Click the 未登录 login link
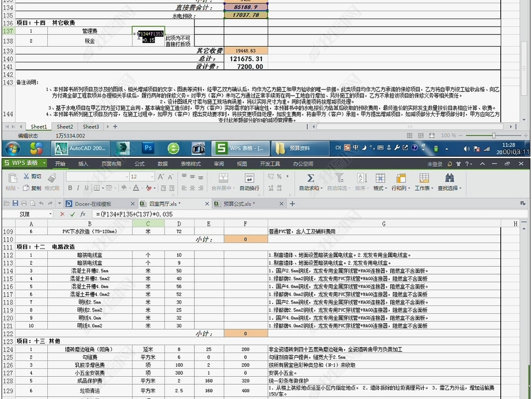This screenshot has height=399, width=532. click(x=435, y=164)
